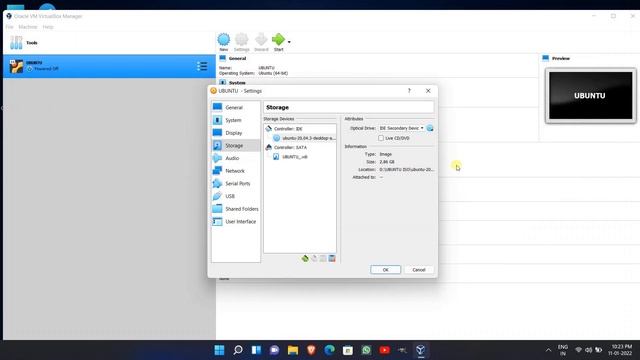This screenshot has width=640, height=360.
Task: Close the UBUNTU Settings dialog
Action: point(428,91)
